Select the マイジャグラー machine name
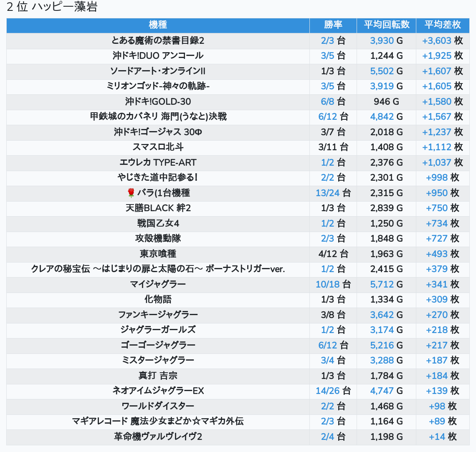This screenshot has height=452, width=476. tap(158, 284)
